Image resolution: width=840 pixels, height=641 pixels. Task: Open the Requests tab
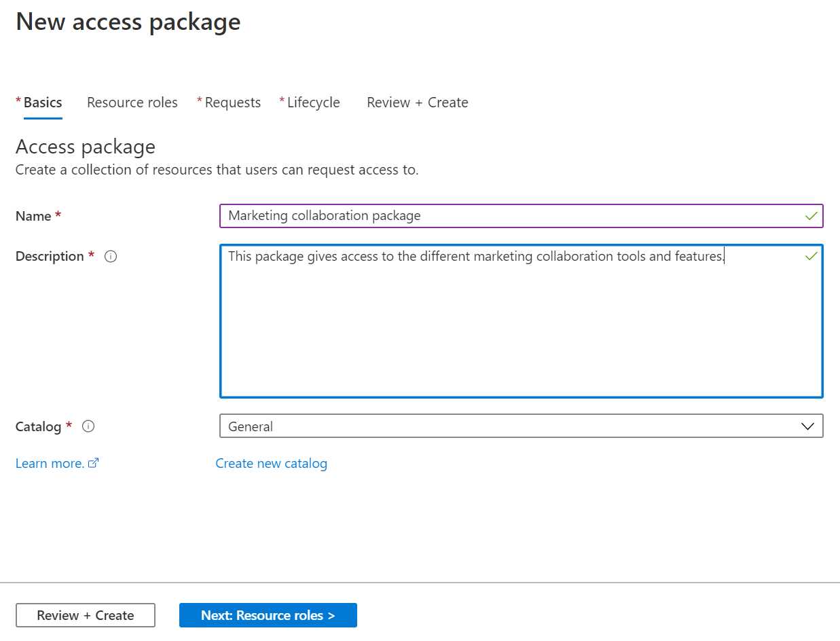(x=234, y=102)
